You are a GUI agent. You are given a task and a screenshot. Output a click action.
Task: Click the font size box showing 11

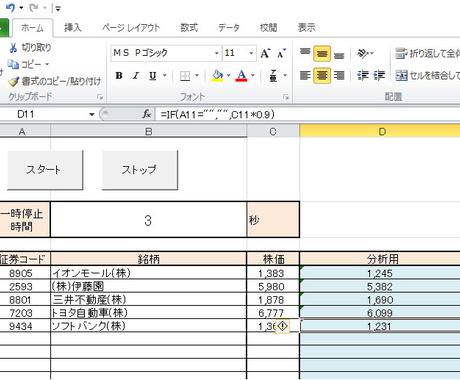coord(235,53)
